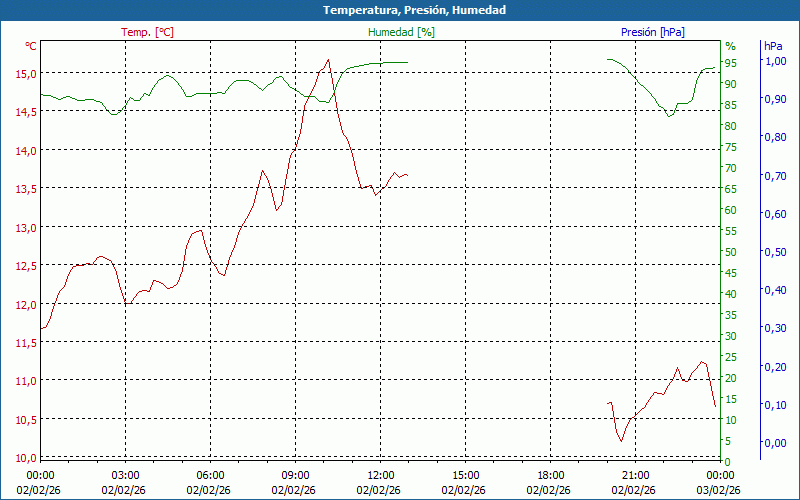This screenshot has height=500, width=800.
Task: Click the '85' humidity axis value
Action: pyautogui.click(x=731, y=105)
